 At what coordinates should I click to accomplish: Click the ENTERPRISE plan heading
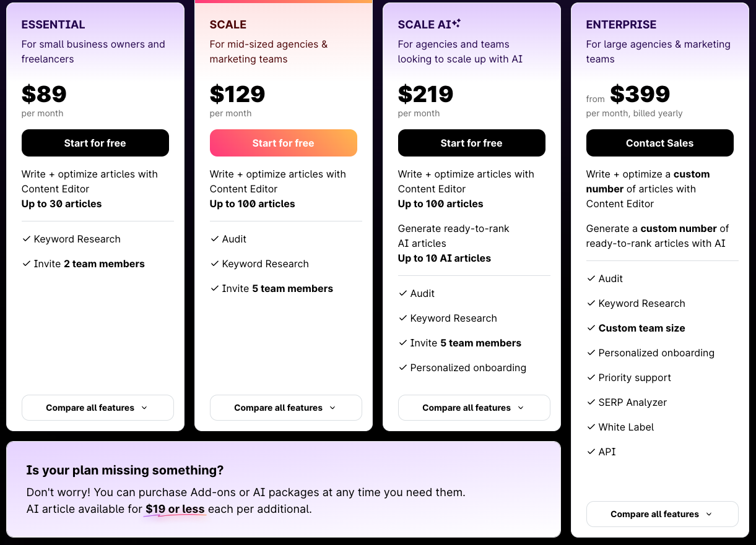(621, 25)
